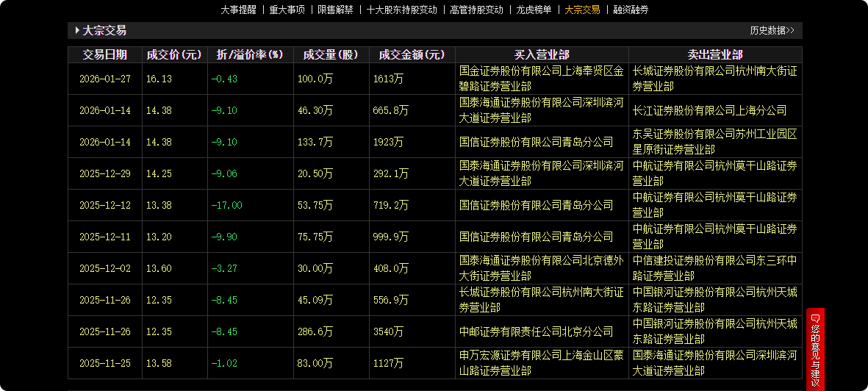This screenshot has height=391, width=868.
Task: Click seller 长江证券股份有限公司上海分公司
Action: click(x=710, y=110)
